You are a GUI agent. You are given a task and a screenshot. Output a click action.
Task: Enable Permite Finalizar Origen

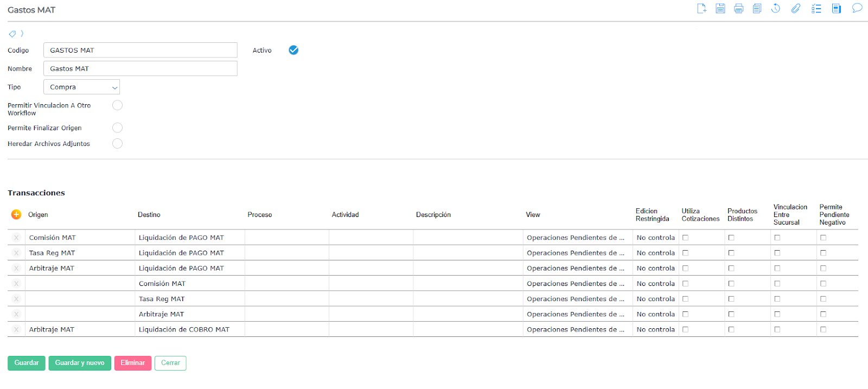[117, 127]
